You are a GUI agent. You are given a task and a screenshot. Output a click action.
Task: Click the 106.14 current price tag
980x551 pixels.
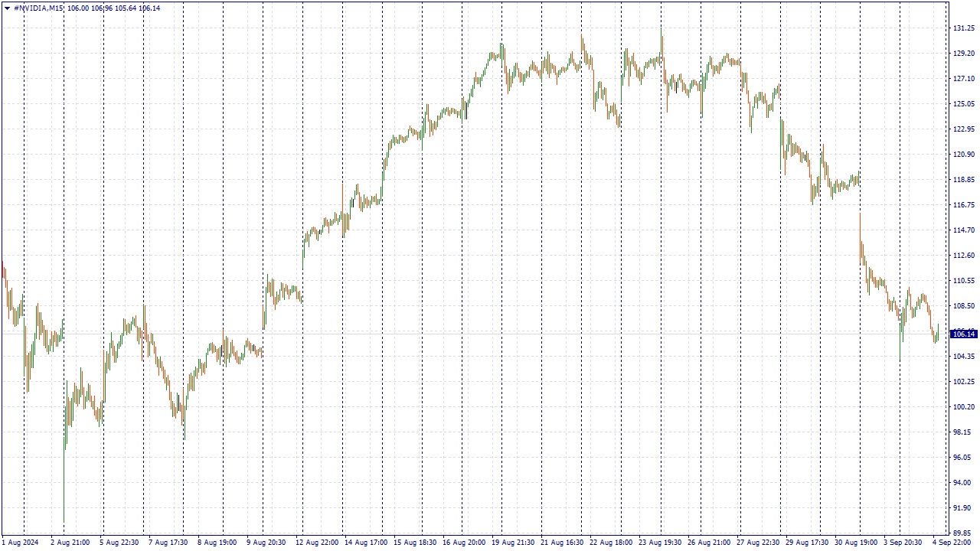(963, 334)
